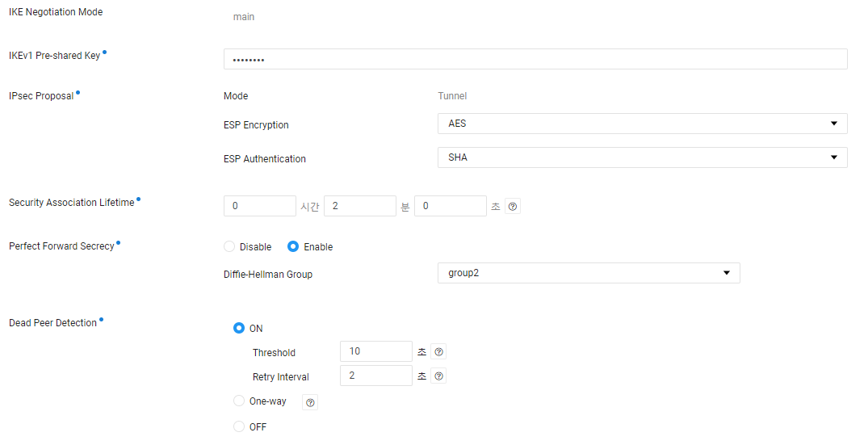868x445 pixels.
Task: Set Dead Peer Detection to OFF
Action: click(239, 426)
